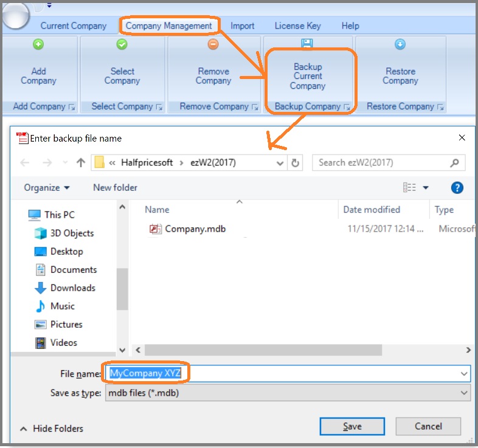Click the New folder button

(115, 188)
